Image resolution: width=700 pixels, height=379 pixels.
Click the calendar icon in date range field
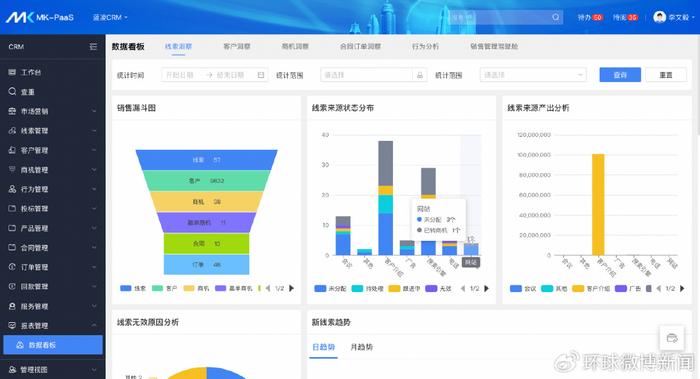coord(261,75)
